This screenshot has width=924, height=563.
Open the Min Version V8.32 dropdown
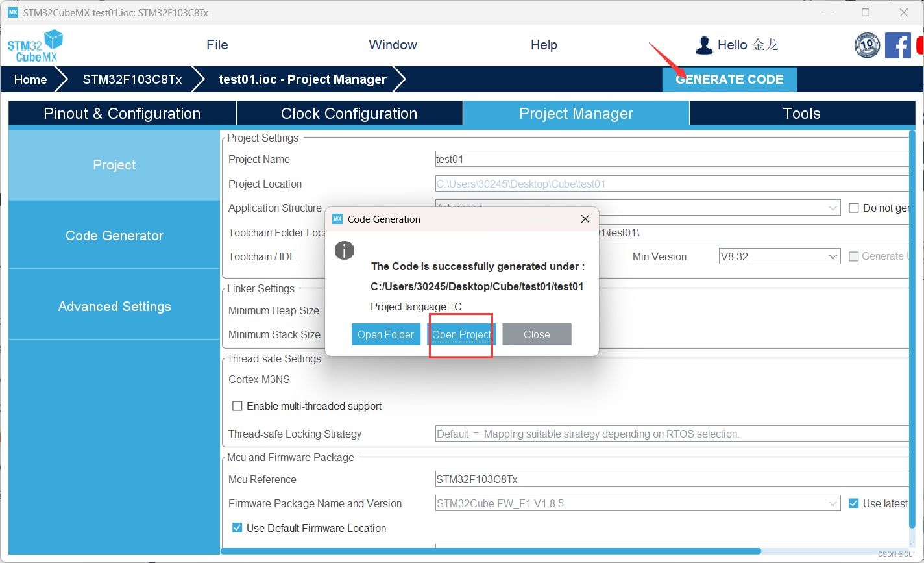(x=780, y=256)
